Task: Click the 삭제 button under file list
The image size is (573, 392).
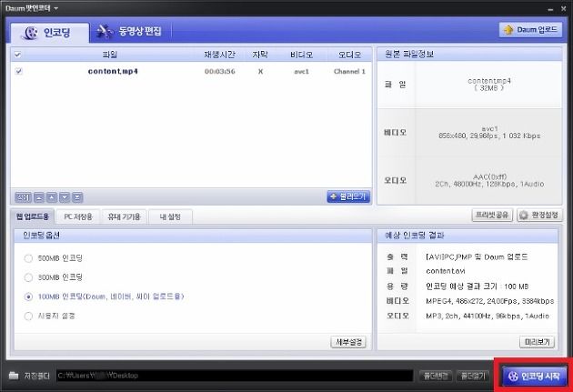Action: (24, 197)
